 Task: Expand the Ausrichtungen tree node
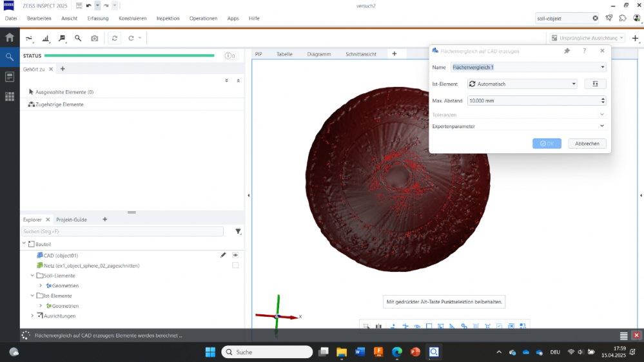pos(32,316)
